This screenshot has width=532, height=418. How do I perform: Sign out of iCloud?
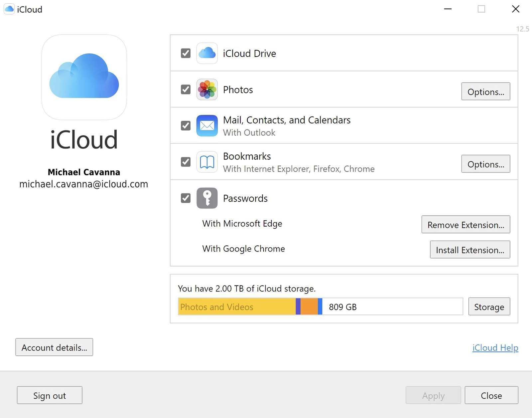click(49, 395)
